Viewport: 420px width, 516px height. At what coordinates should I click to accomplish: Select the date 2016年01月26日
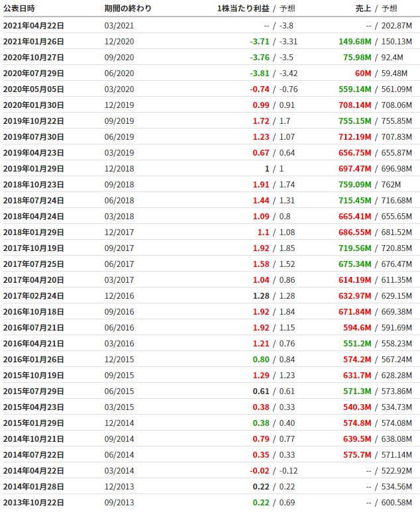(34, 360)
